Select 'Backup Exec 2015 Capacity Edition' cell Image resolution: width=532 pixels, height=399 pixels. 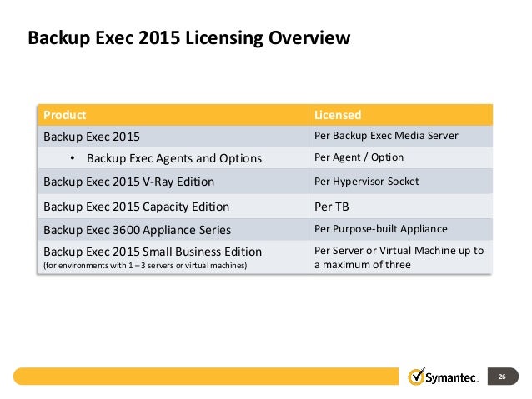click(x=173, y=207)
